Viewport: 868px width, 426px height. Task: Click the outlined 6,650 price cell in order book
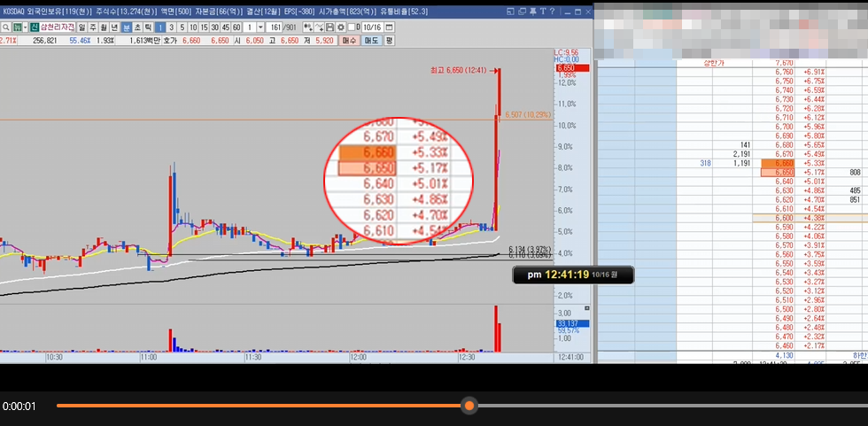point(778,173)
